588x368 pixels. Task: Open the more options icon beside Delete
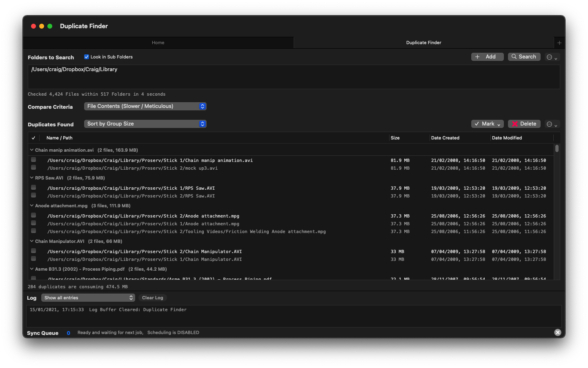(x=552, y=124)
